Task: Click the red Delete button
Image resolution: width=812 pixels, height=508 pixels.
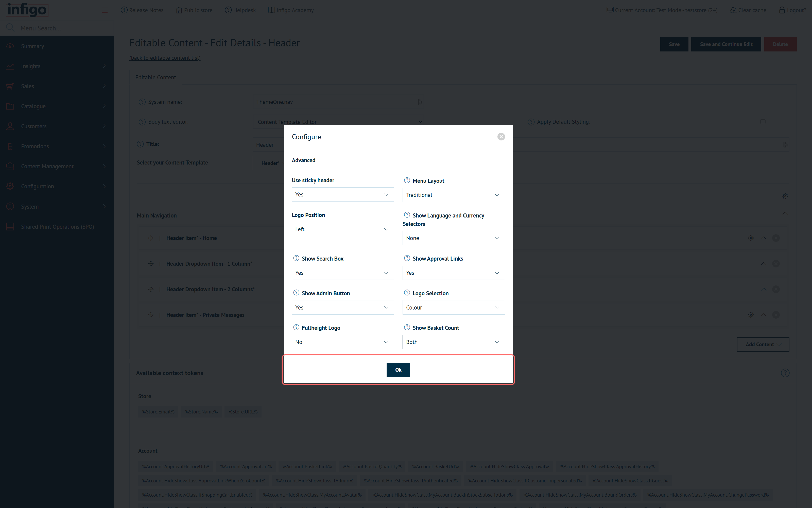Action: (780, 44)
